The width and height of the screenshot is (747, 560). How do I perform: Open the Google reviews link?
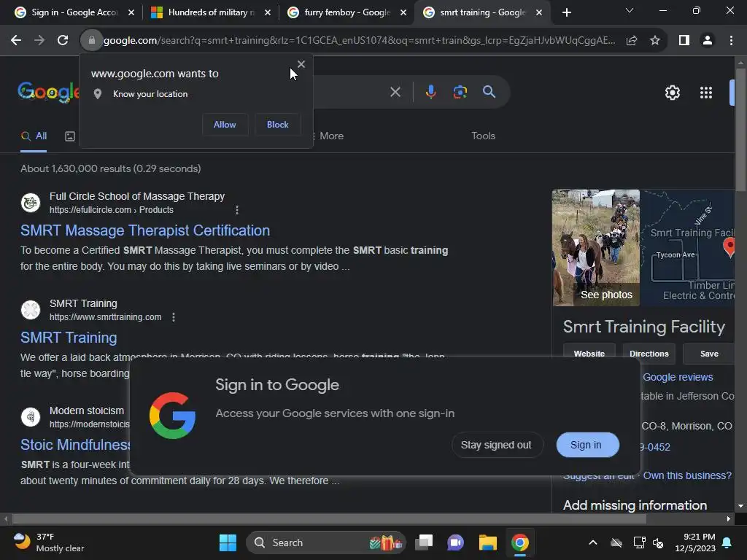(678, 377)
